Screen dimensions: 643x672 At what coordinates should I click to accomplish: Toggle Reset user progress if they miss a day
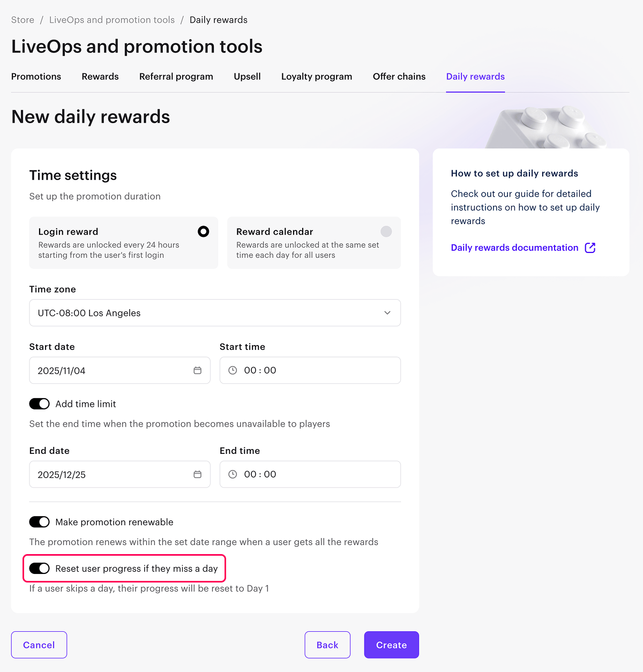[39, 569]
